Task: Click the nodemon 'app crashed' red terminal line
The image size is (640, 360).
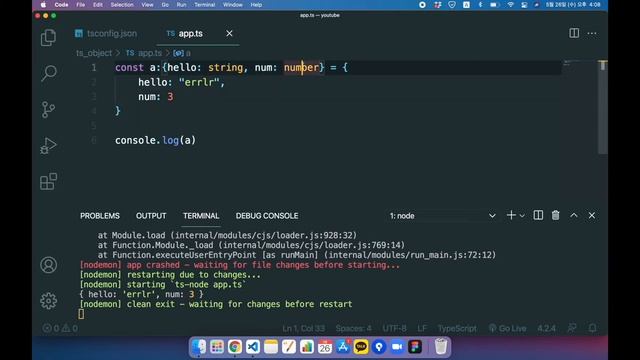Action: click(x=240, y=265)
